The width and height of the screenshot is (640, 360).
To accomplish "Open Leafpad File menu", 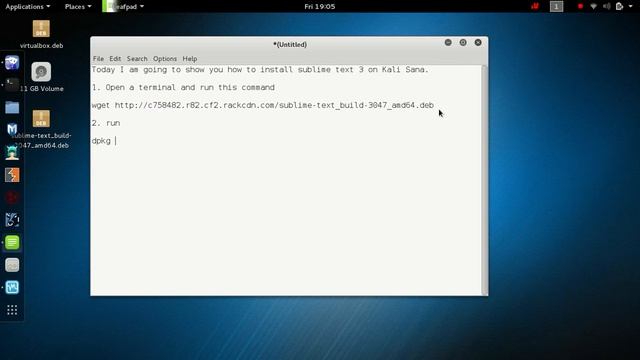I will [98, 59].
